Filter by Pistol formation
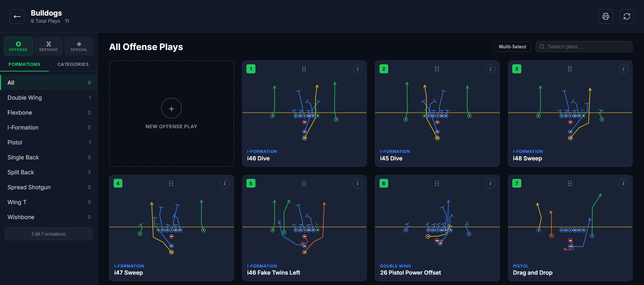The width and height of the screenshot is (644, 285). click(x=49, y=142)
